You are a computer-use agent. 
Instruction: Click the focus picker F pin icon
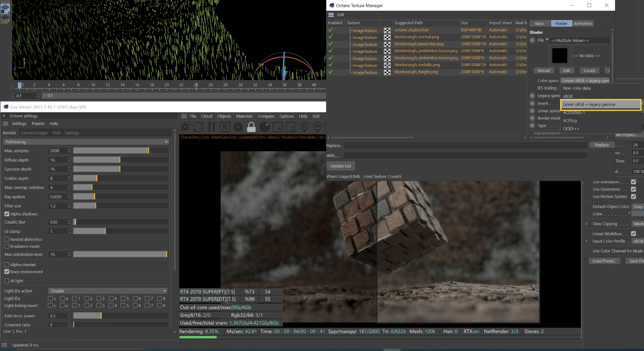point(304,127)
